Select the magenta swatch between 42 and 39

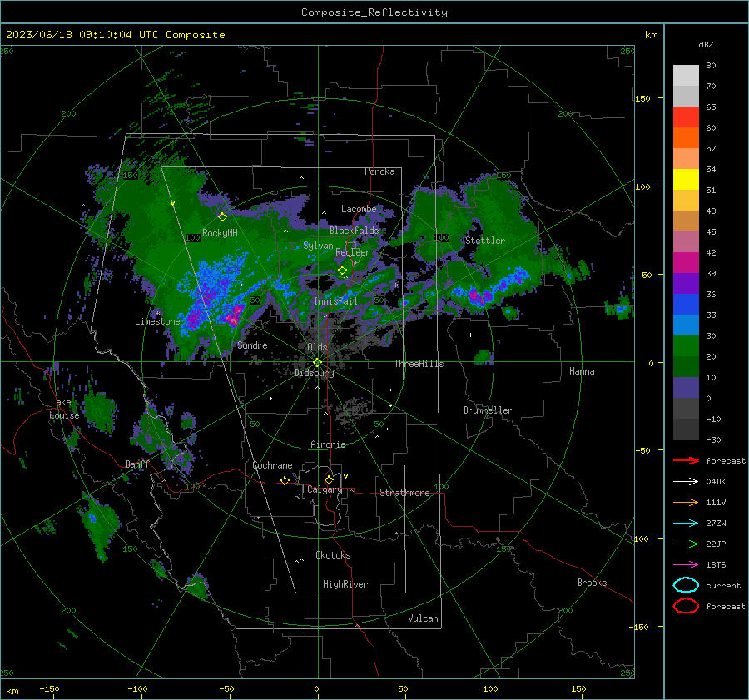pyautogui.click(x=686, y=263)
